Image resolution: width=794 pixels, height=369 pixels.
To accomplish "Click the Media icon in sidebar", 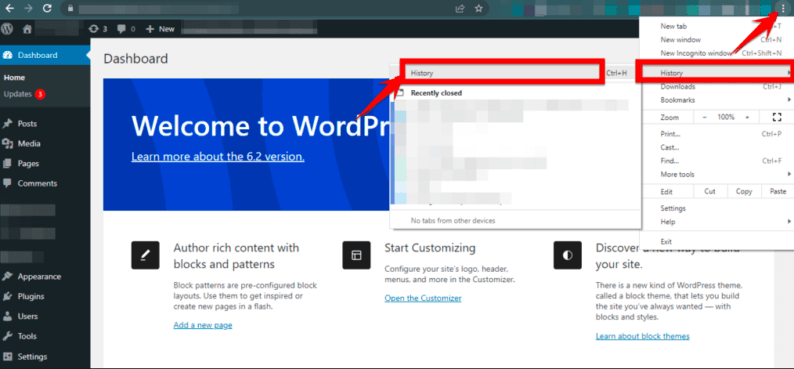I will tap(8, 143).
